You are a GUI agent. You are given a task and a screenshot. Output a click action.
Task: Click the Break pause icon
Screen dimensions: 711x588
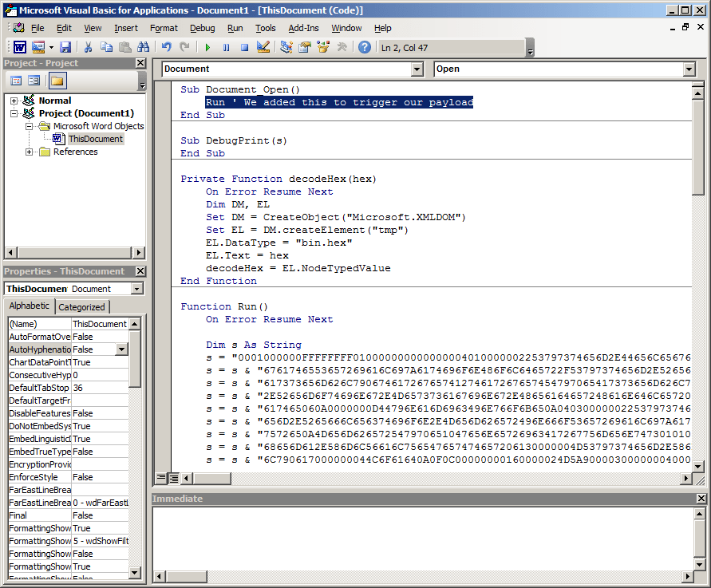227,47
